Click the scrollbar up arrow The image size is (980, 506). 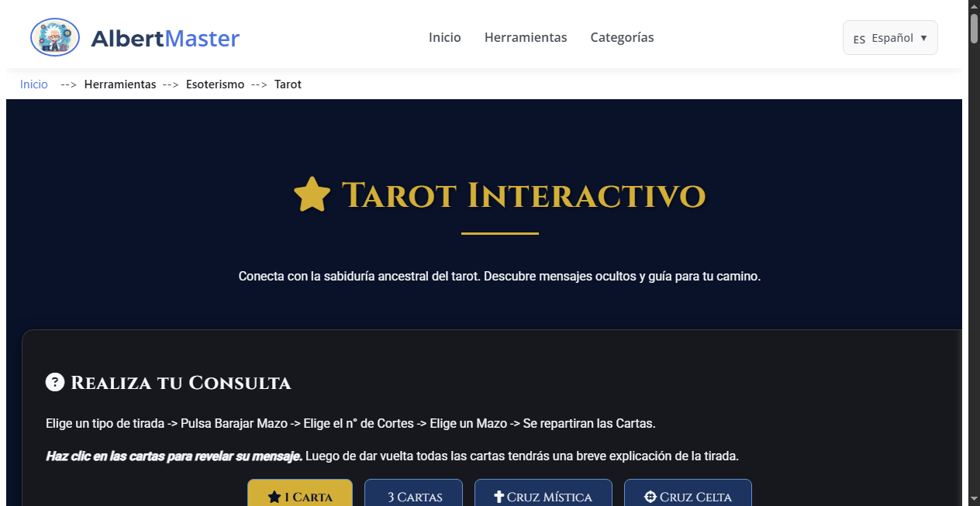point(973,6)
